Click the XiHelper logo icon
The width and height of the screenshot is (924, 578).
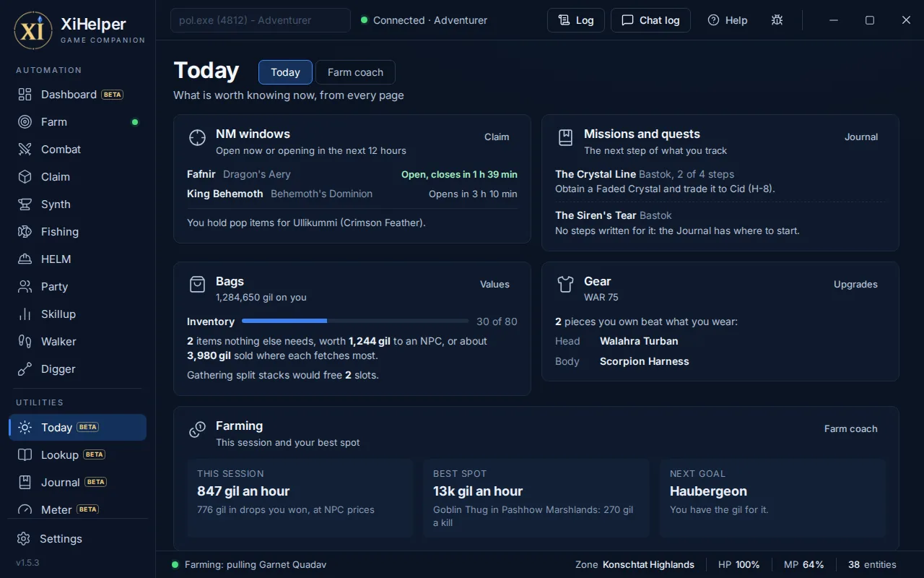33,30
